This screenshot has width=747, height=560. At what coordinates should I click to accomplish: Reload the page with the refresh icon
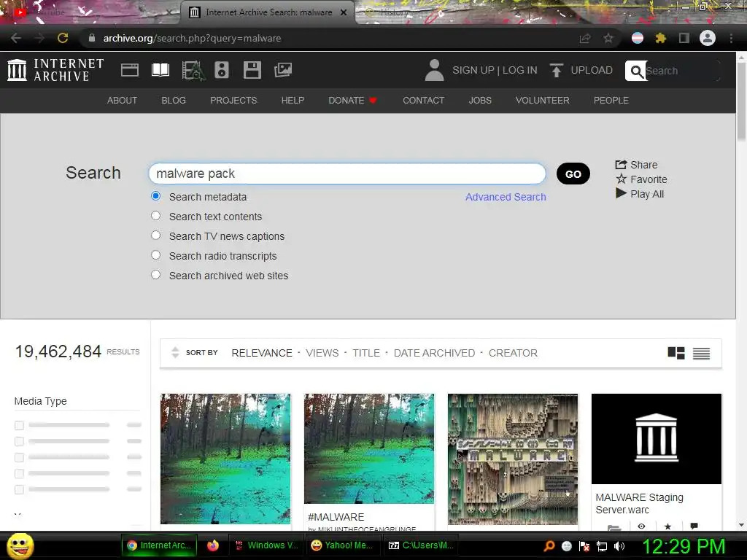(63, 38)
